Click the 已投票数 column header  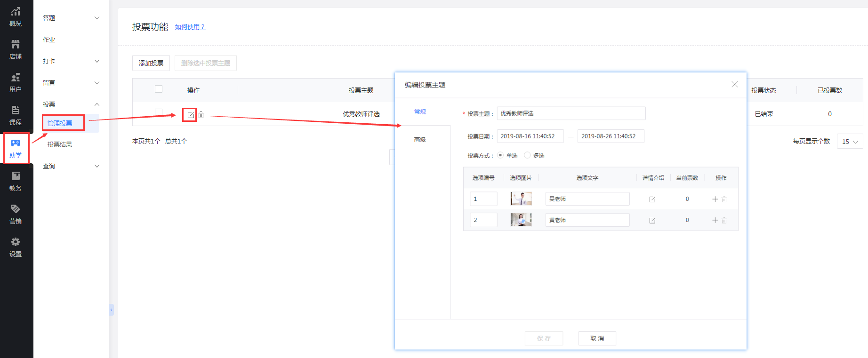pos(830,90)
